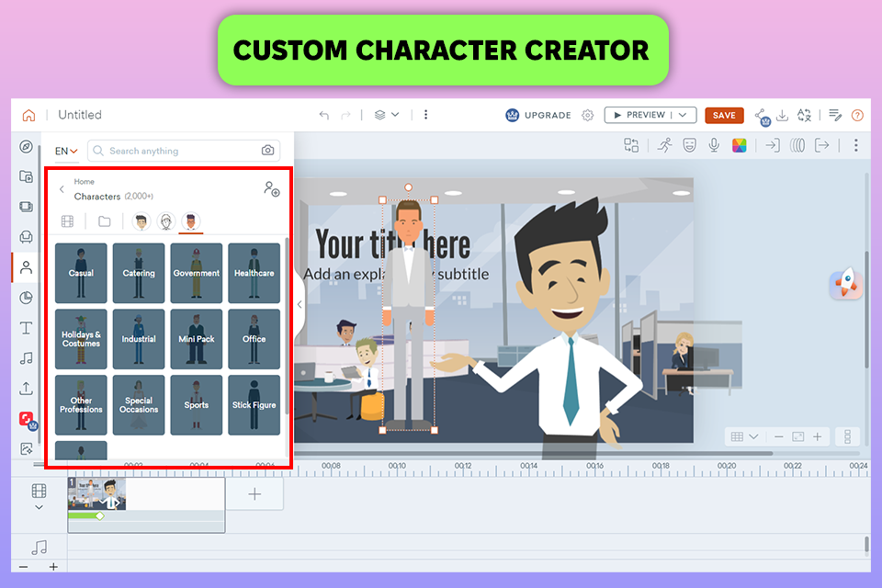
Task: Save the project with SAVE
Action: (x=724, y=116)
